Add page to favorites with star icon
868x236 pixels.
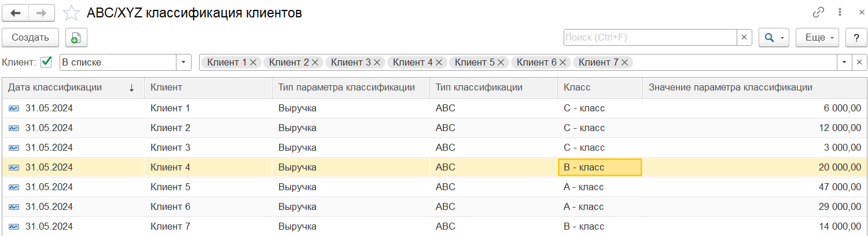(71, 13)
